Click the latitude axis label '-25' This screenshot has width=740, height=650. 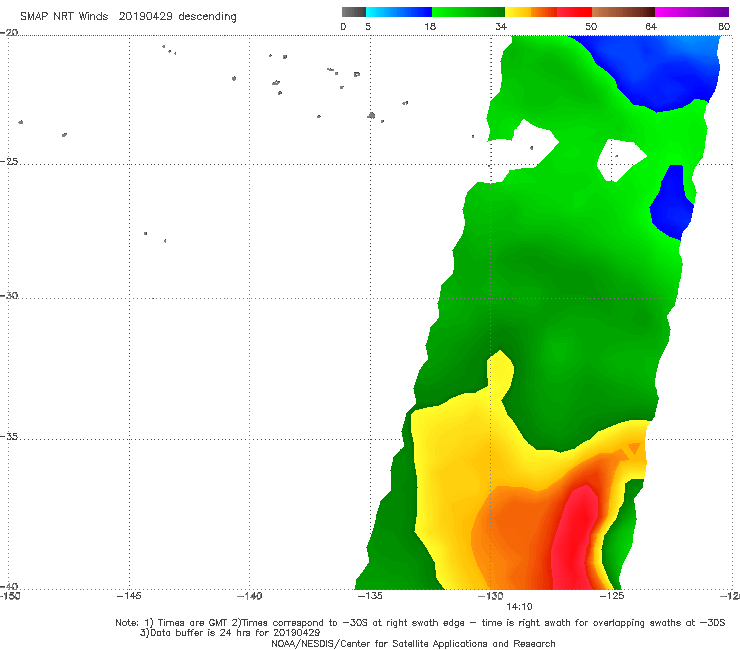9,161
